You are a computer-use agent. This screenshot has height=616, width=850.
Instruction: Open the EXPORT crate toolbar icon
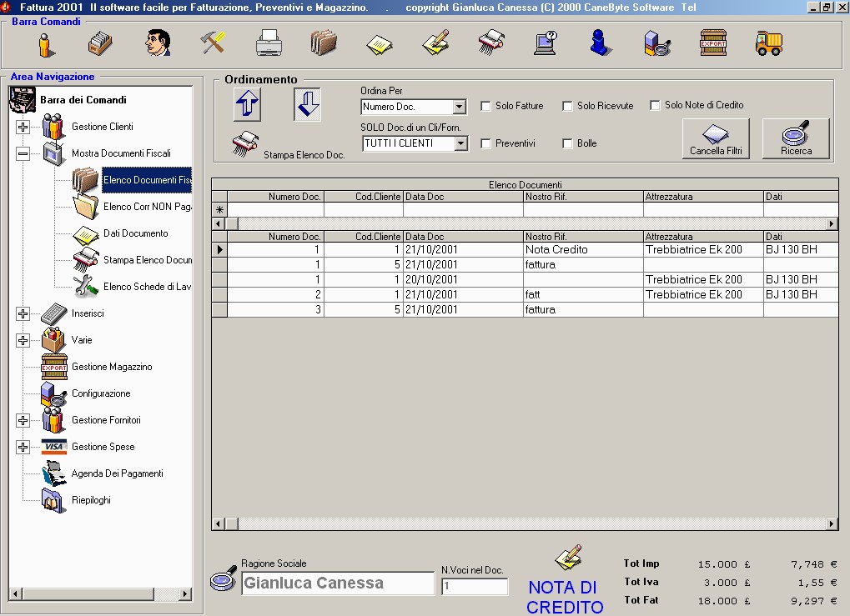pyautogui.click(x=713, y=43)
